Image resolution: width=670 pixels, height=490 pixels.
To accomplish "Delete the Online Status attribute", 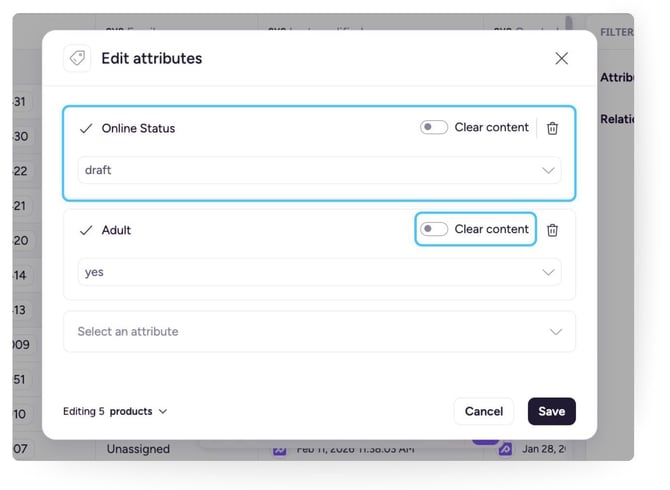I will tap(552, 128).
